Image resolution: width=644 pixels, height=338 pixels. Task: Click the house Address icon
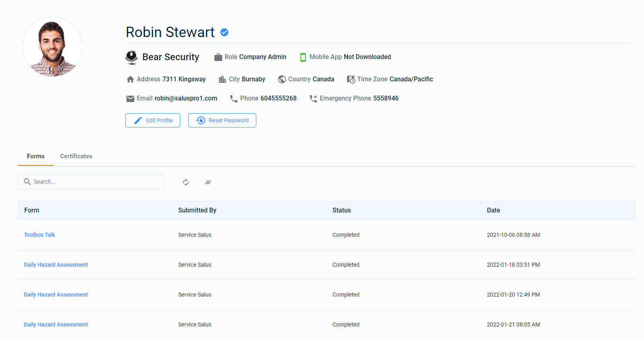tap(130, 79)
